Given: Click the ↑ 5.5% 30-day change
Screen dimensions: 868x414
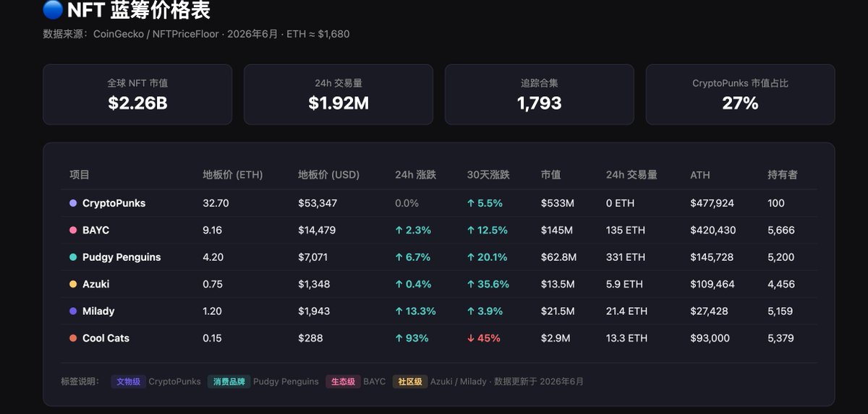Looking at the screenshot, I should tap(485, 203).
